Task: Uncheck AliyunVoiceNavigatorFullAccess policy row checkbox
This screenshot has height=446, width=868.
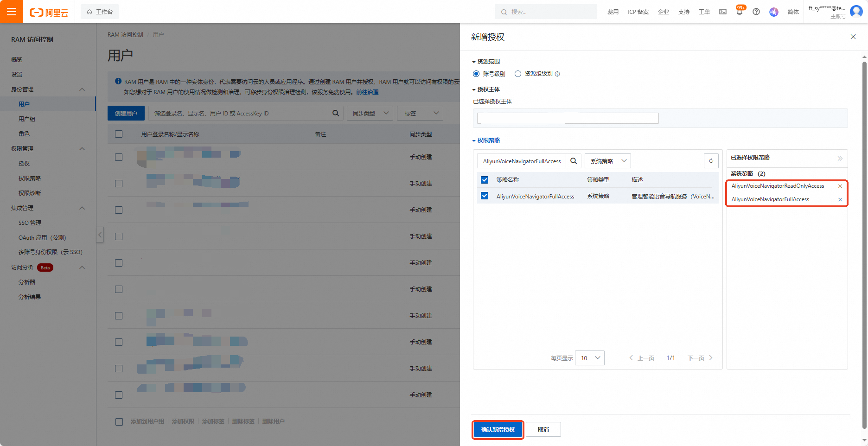Action: click(485, 196)
